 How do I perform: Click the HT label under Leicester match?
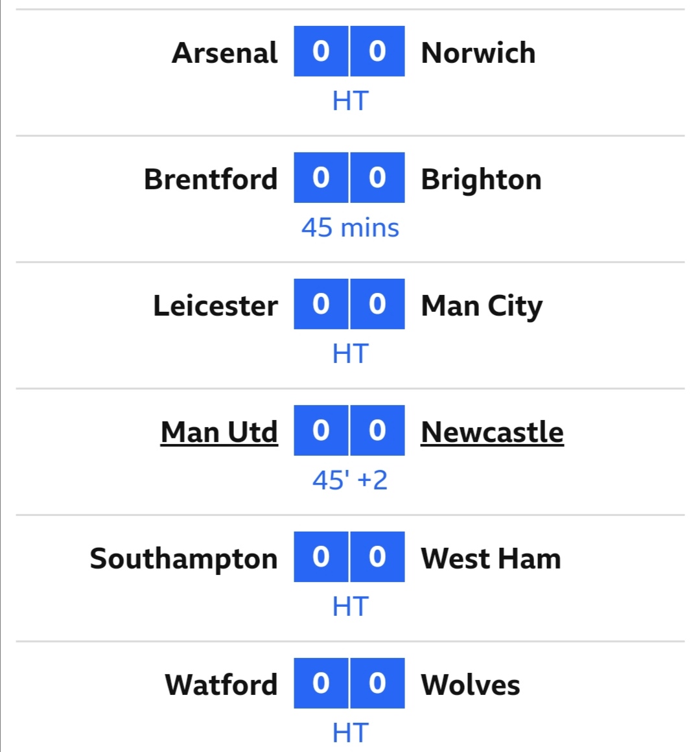click(351, 354)
